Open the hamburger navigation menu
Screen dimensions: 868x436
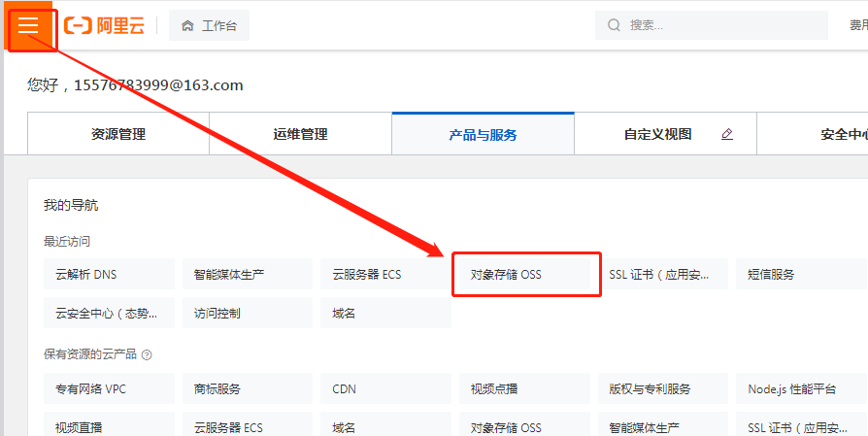(x=28, y=25)
